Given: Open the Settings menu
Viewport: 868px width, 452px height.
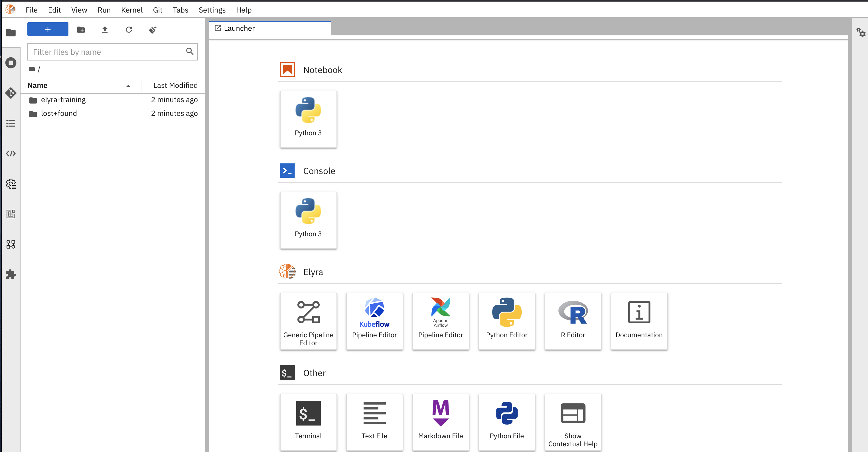Looking at the screenshot, I should click(x=212, y=10).
